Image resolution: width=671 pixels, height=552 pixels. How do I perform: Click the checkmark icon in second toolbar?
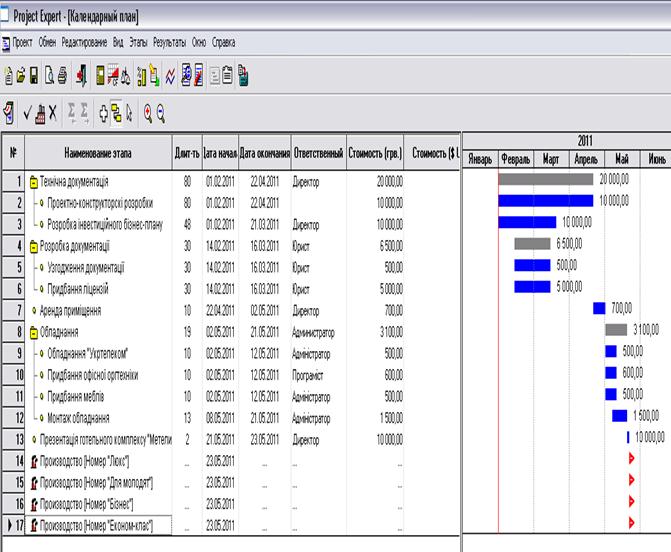coord(27,113)
